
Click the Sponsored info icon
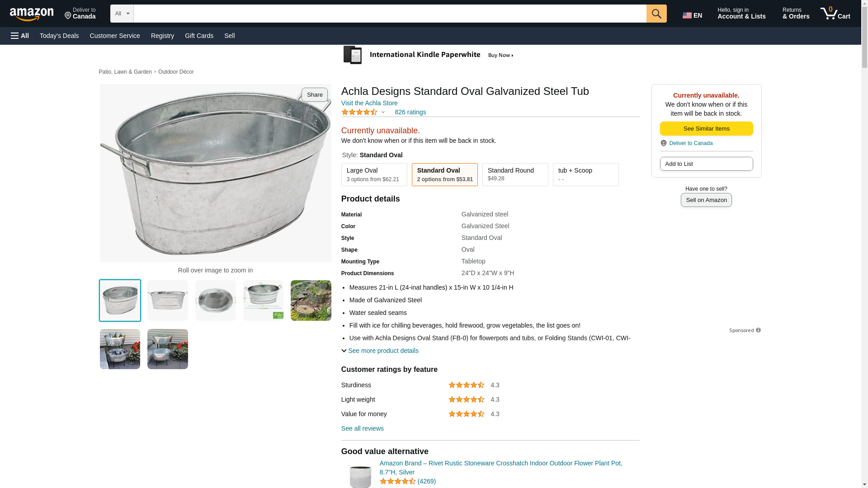[x=758, y=330]
